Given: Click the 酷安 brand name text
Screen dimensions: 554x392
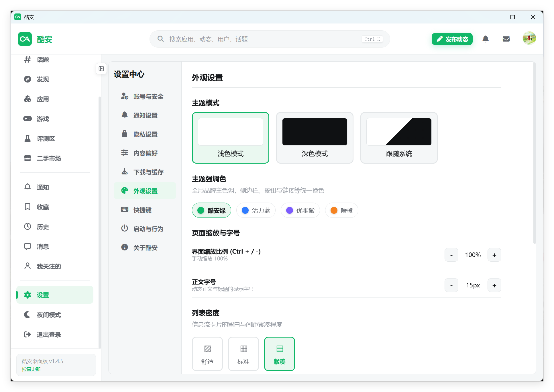Looking at the screenshot, I should click(44, 39).
